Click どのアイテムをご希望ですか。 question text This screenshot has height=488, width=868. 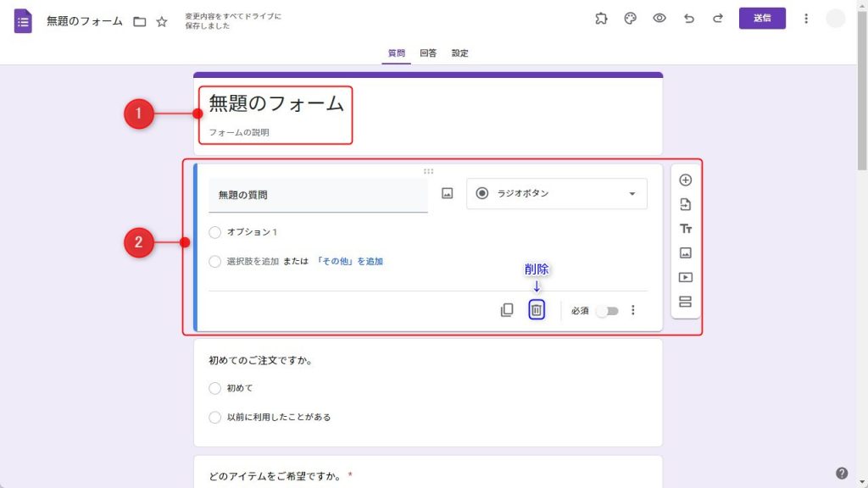coord(274,476)
